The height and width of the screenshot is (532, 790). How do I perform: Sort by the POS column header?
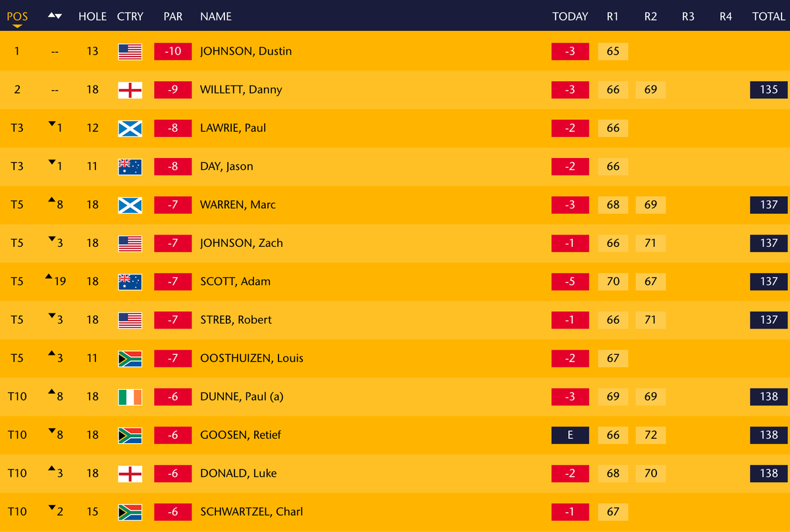(17, 16)
